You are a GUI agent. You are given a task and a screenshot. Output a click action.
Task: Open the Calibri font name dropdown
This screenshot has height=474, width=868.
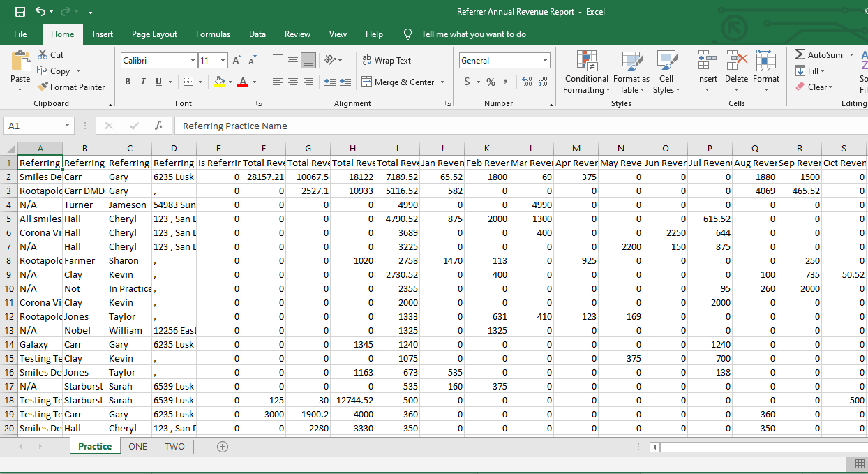(x=193, y=61)
